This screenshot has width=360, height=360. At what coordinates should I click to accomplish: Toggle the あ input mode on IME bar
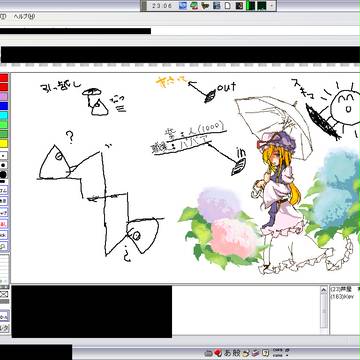tap(227, 353)
